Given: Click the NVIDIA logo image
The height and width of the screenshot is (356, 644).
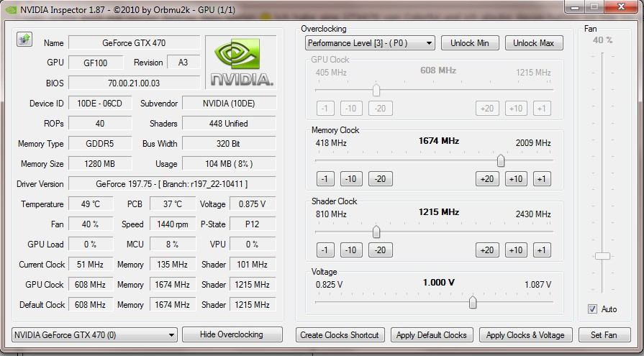Looking at the screenshot, I should 241,63.
